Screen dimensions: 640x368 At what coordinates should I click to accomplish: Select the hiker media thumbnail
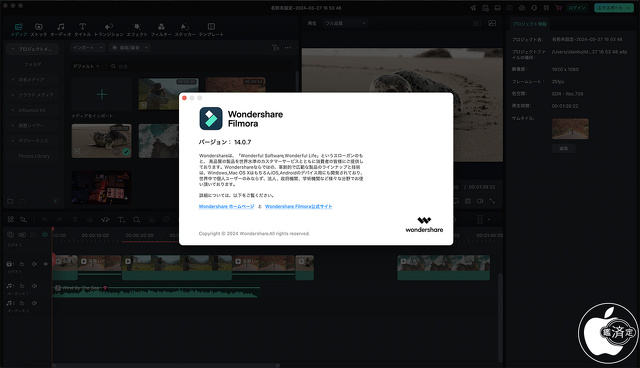tap(168, 94)
